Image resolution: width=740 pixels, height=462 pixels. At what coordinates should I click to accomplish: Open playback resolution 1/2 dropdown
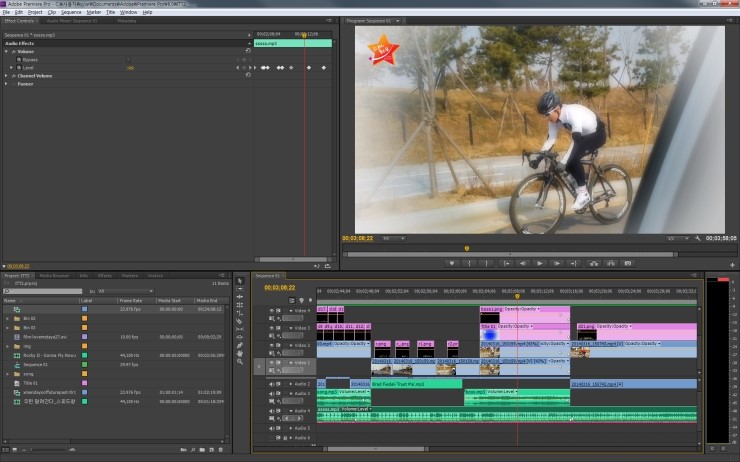[678, 238]
